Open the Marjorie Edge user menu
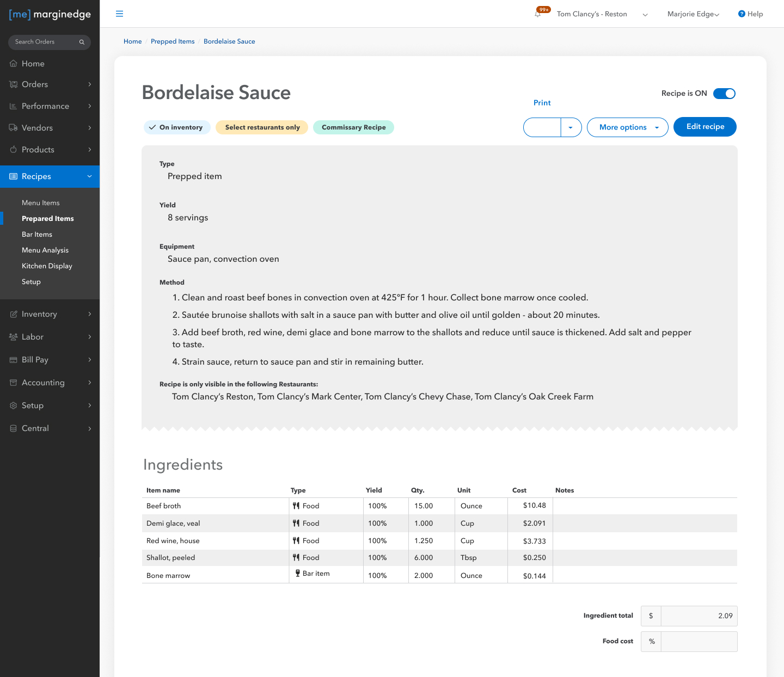 point(693,14)
